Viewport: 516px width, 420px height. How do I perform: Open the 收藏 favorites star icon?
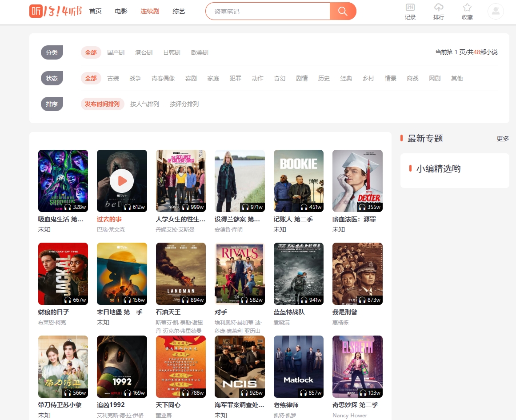467,12
